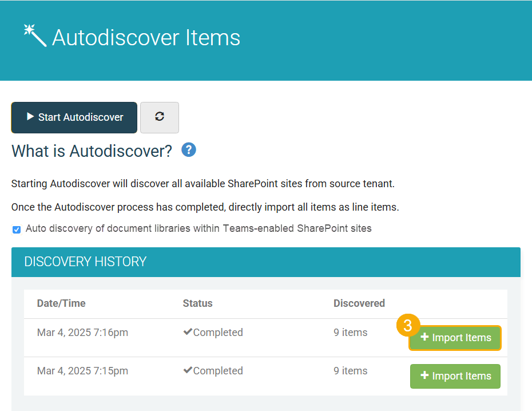Import Items from the 7:15pm discovery
This screenshot has width=532, height=411.
click(x=455, y=376)
